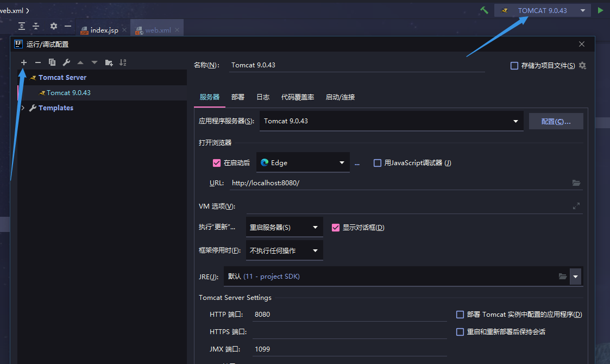Image resolution: width=610 pixels, height=364 pixels.
Task: Open gear next to store as project file
Action: click(x=582, y=65)
